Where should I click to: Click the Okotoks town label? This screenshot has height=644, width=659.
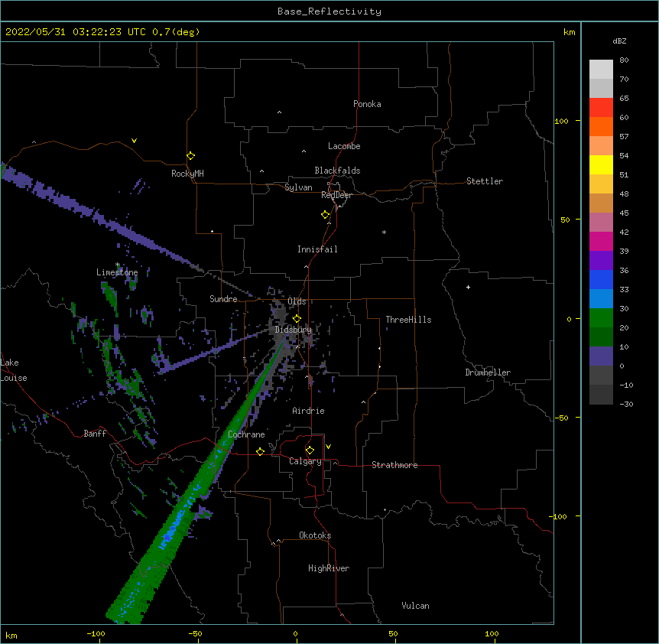(315, 535)
